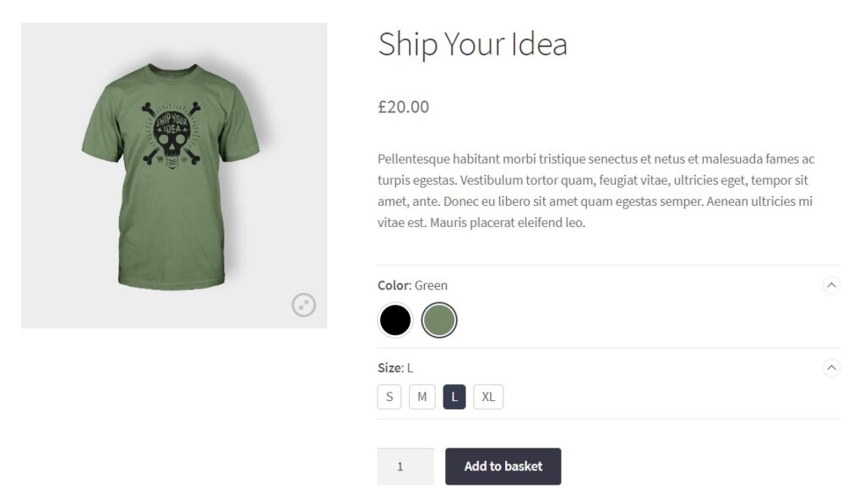Toggle the selected L size button
The image size is (865, 504).
[454, 397]
